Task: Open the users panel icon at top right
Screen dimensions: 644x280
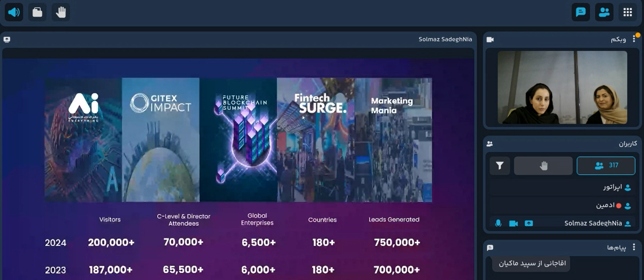Action: point(604,12)
